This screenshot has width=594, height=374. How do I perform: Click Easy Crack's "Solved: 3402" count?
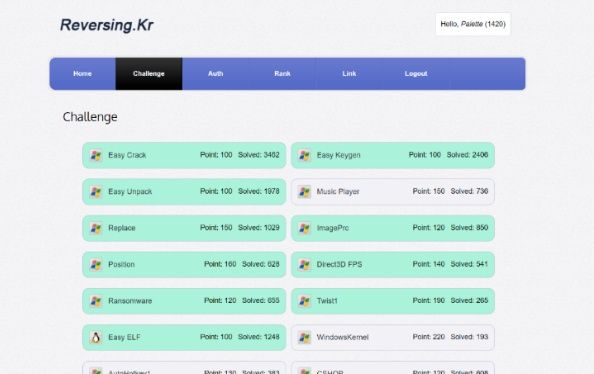[259, 155]
